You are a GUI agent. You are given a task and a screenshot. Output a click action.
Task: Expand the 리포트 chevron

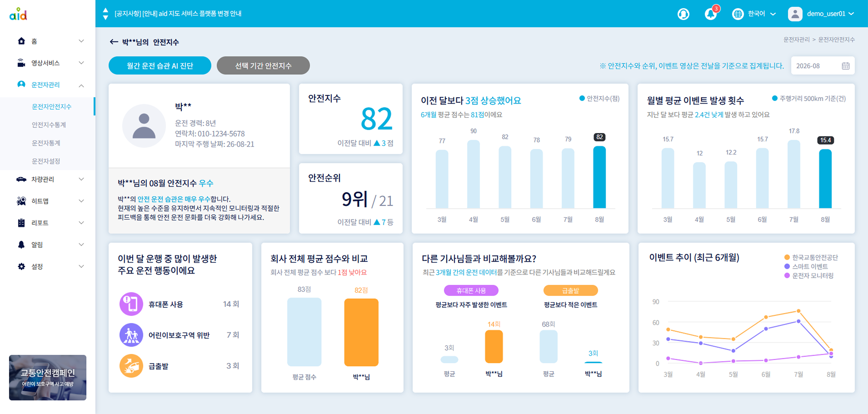pyautogui.click(x=81, y=223)
